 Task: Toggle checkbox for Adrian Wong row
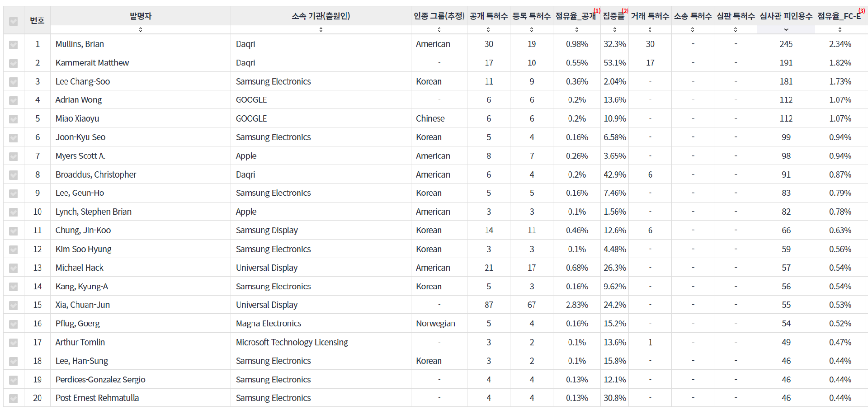click(x=14, y=100)
